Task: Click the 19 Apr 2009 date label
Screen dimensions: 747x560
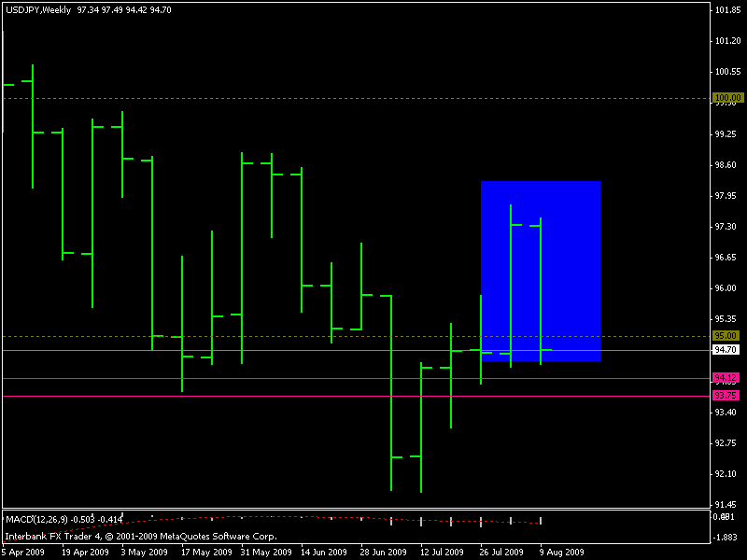Action: (85, 553)
